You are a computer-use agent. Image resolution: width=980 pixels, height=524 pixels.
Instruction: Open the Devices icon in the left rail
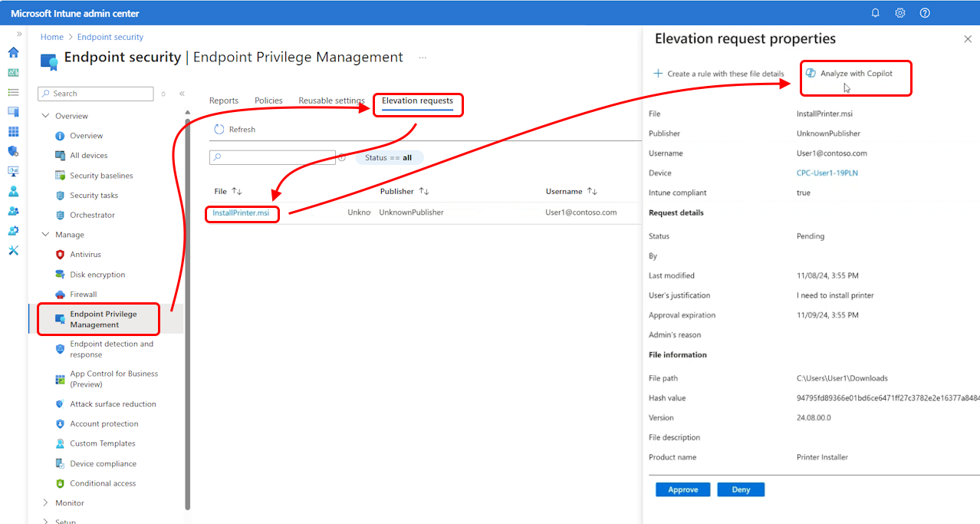point(13,112)
